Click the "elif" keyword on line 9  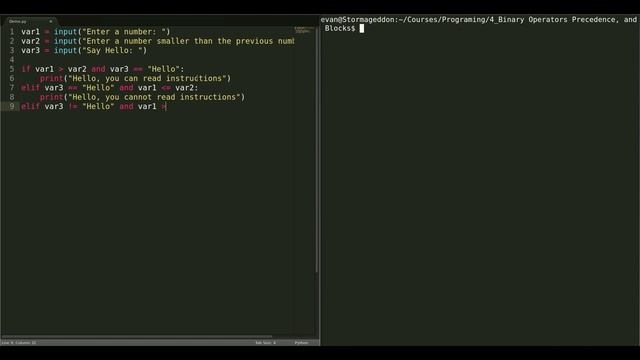click(x=31, y=107)
